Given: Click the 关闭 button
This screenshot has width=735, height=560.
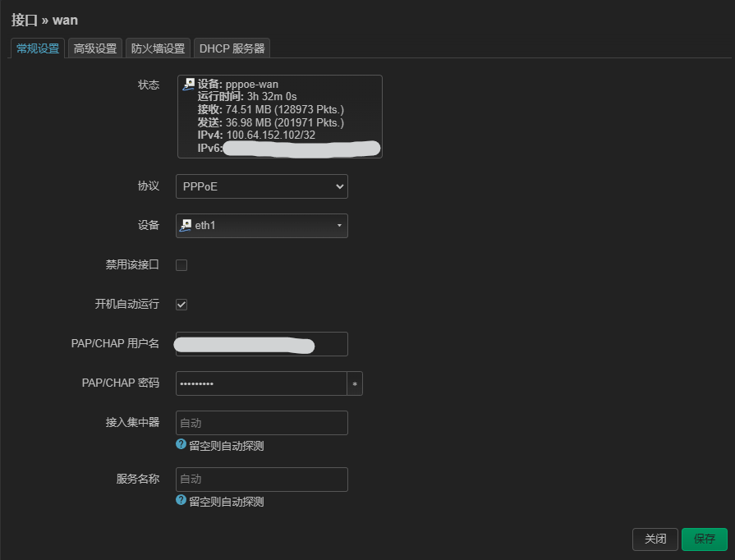Looking at the screenshot, I should click(655, 539).
